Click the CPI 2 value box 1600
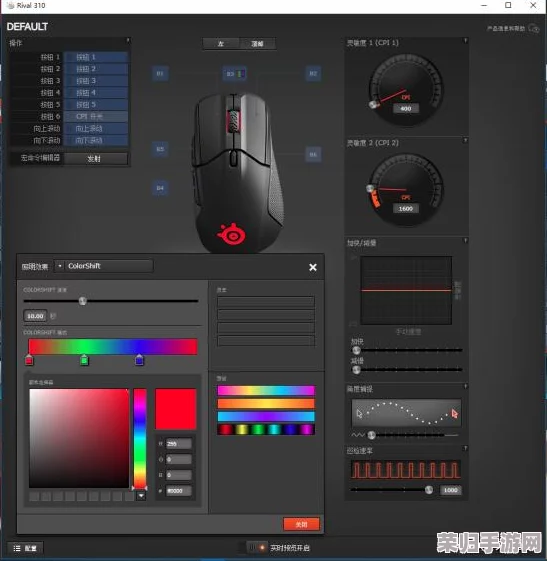Viewport: 547px width, 561px height. point(406,209)
